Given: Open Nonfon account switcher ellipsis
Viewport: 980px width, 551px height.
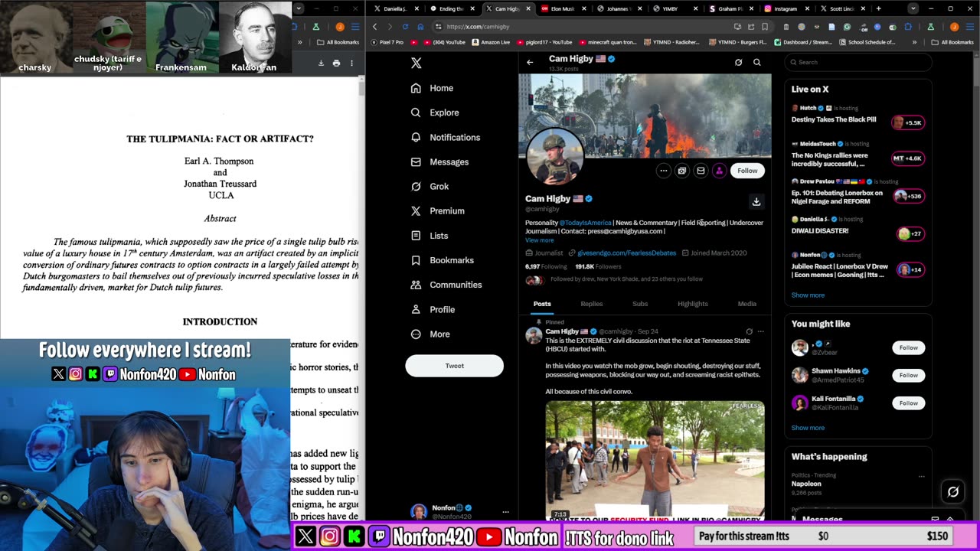Looking at the screenshot, I should 505,511.
